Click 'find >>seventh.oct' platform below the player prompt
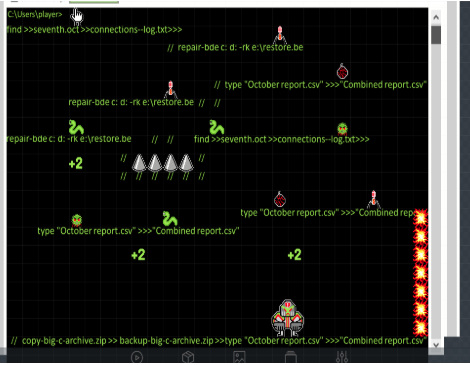This screenshot has width=470, height=365. coord(94,30)
